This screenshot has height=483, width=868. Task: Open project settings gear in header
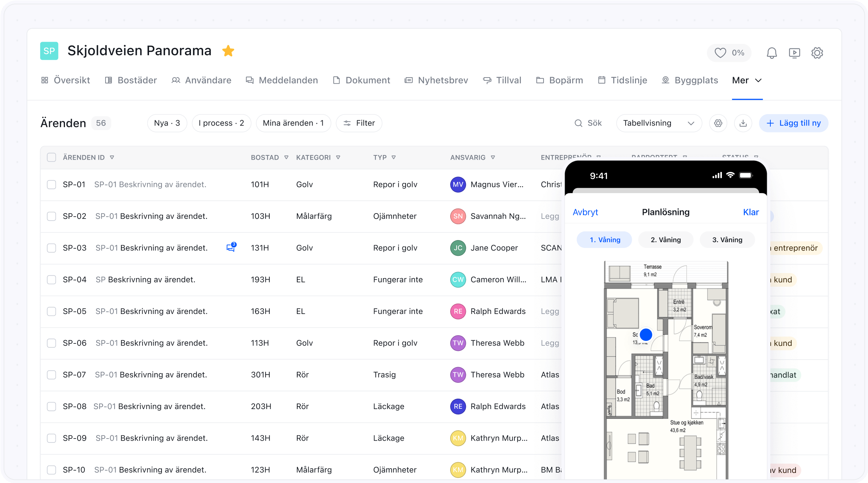pyautogui.click(x=817, y=53)
